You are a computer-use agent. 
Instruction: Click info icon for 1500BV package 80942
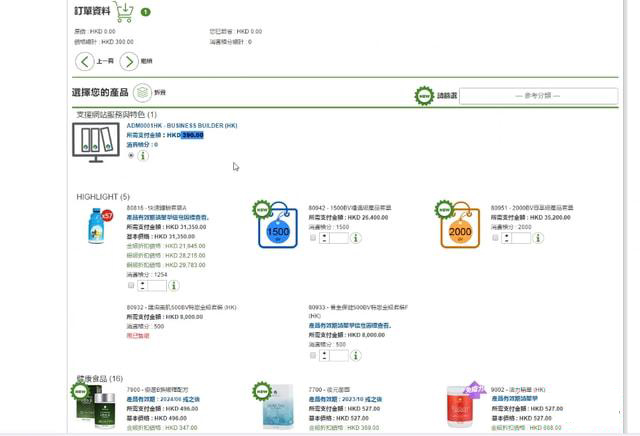[356, 239]
